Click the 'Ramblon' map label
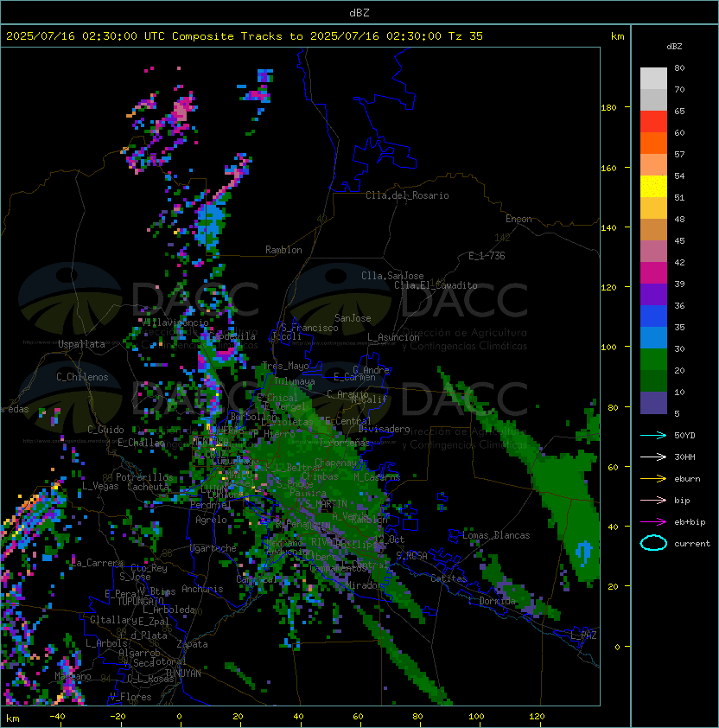The image size is (719, 728). click(x=283, y=250)
